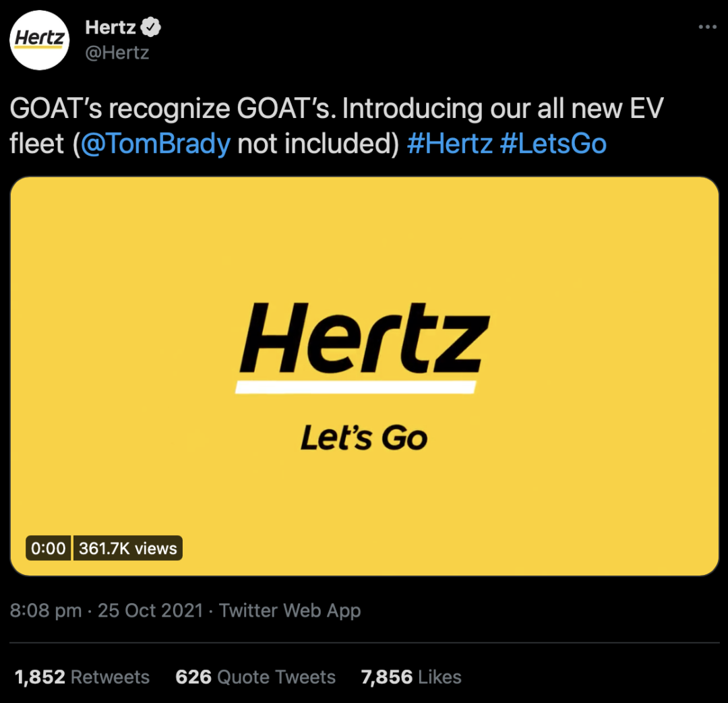Screen dimensions: 728x703
Task: Open the @Hertz handle link
Action: pyautogui.click(x=117, y=53)
